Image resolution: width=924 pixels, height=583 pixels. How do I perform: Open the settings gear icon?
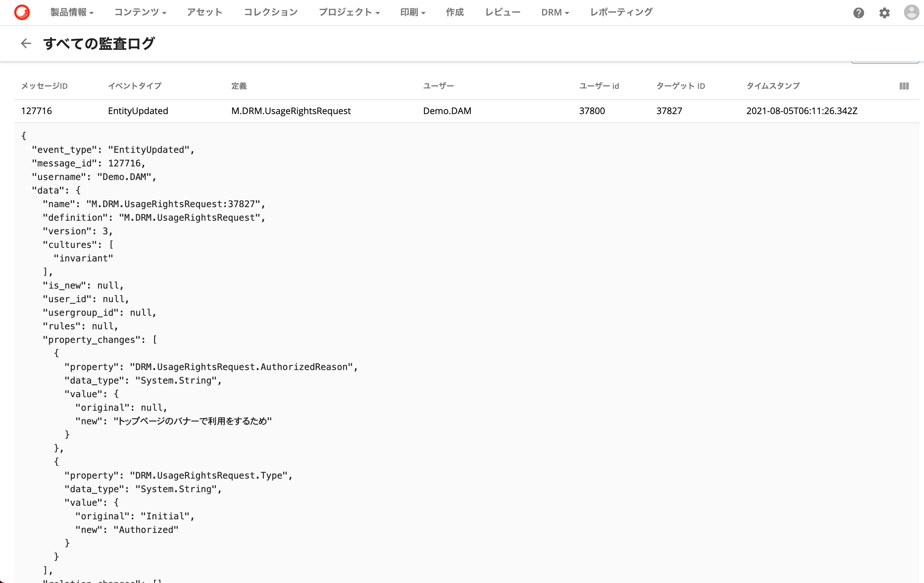(884, 13)
